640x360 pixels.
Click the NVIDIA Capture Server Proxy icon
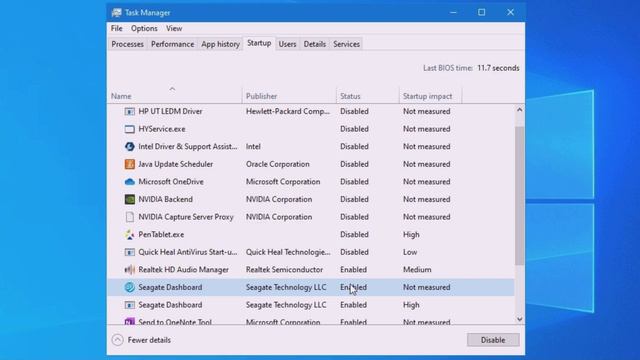pos(129,217)
